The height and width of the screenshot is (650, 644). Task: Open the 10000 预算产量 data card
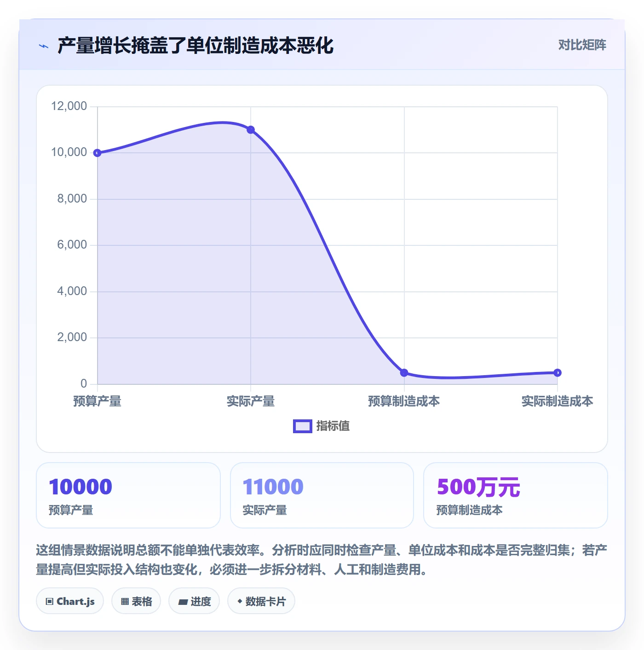128,495
